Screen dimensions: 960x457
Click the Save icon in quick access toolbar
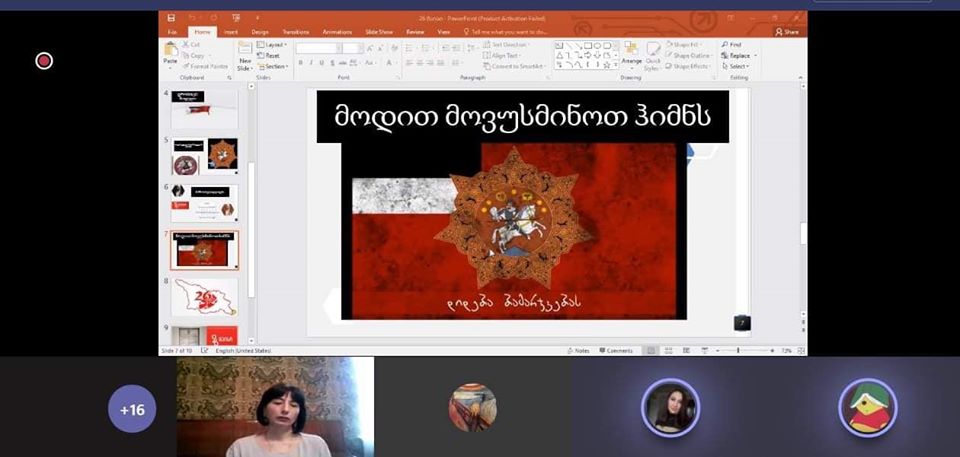pos(171,18)
